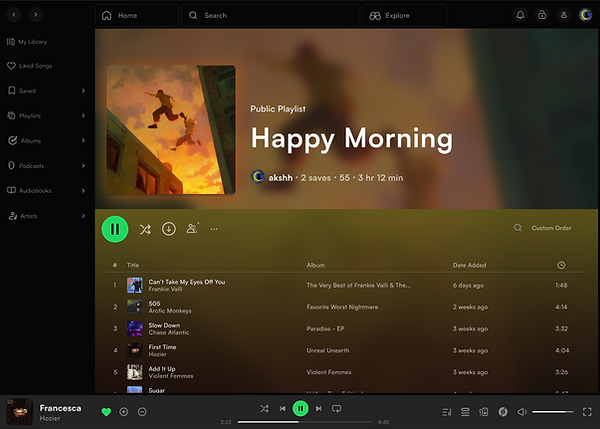Remove current song with minus circle icon

[142, 412]
